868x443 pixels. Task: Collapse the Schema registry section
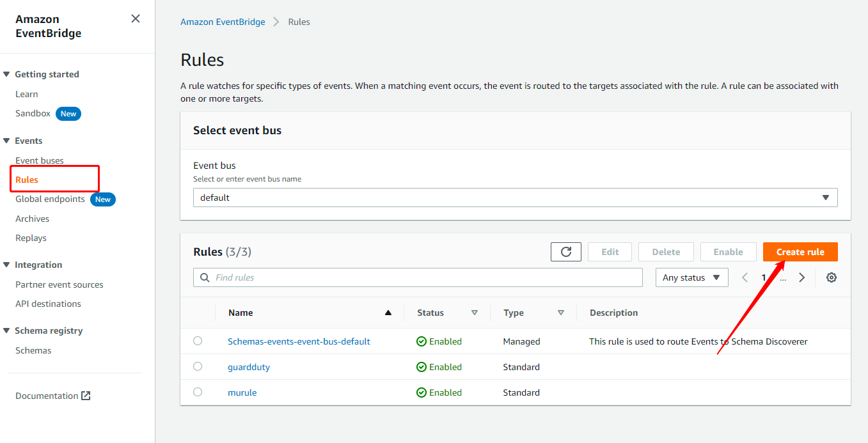click(x=7, y=330)
